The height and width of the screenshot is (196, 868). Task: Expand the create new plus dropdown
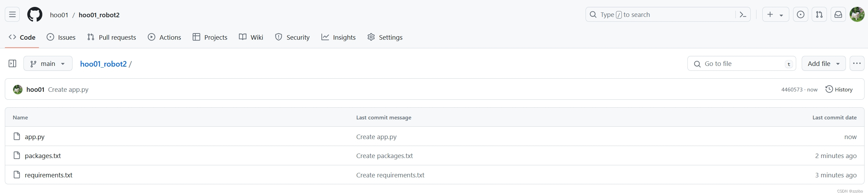click(x=775, y=14)
